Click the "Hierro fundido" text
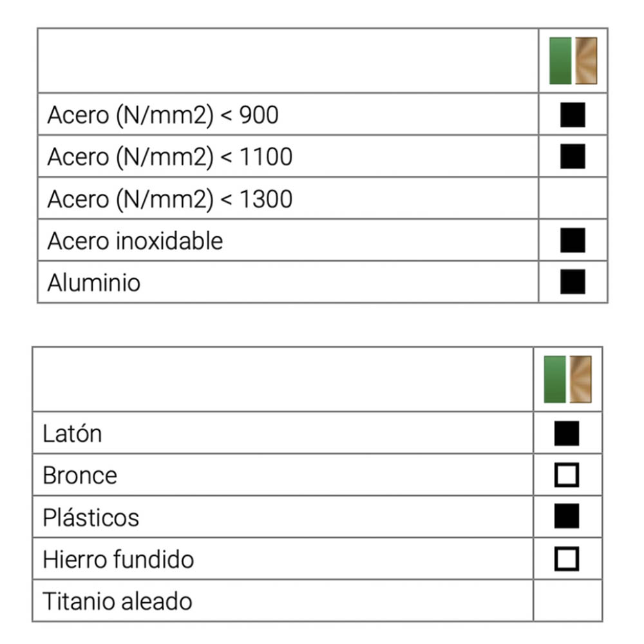 click(118, 559)
